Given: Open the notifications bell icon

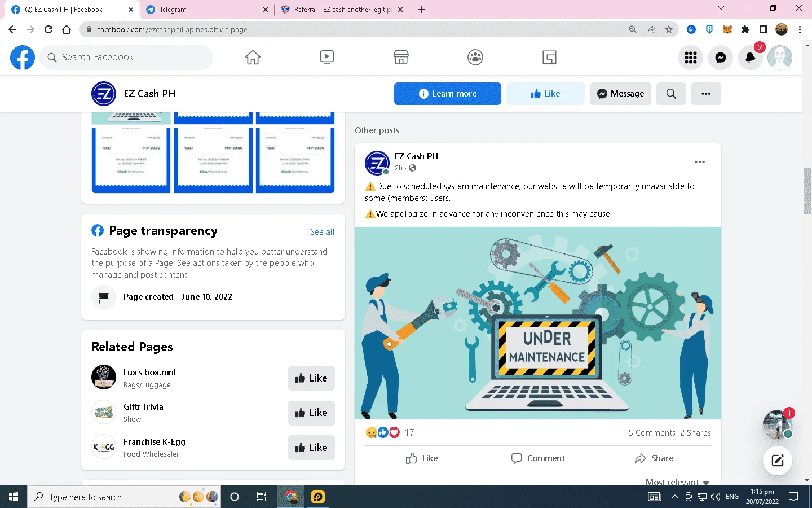Looking at the screenshot, I should (x=751, y=58).
